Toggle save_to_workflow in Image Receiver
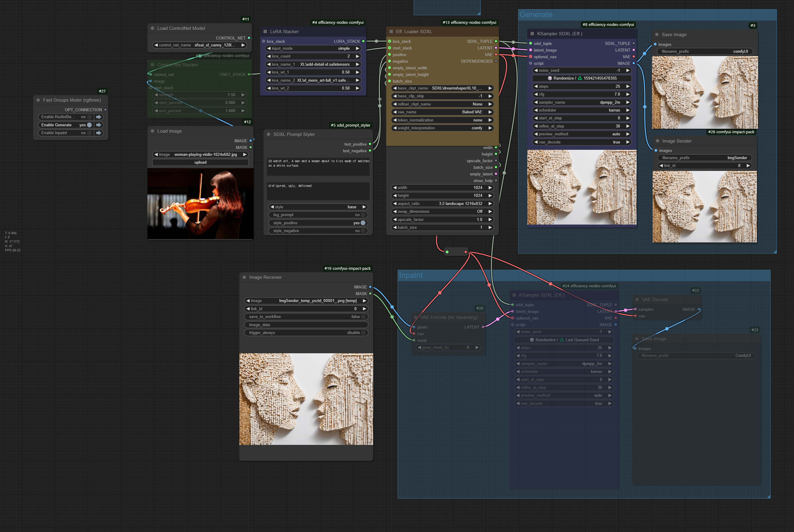The image size is (794, 532). [x=363, y=316]
